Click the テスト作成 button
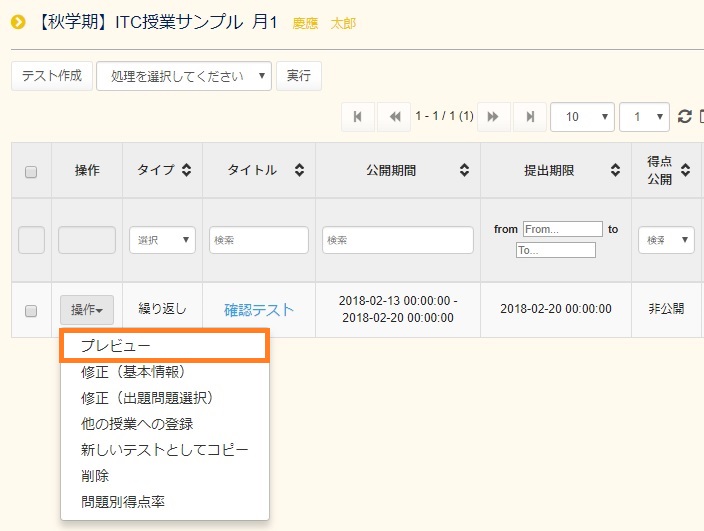 pyautogui.click(x=52, y=76)
